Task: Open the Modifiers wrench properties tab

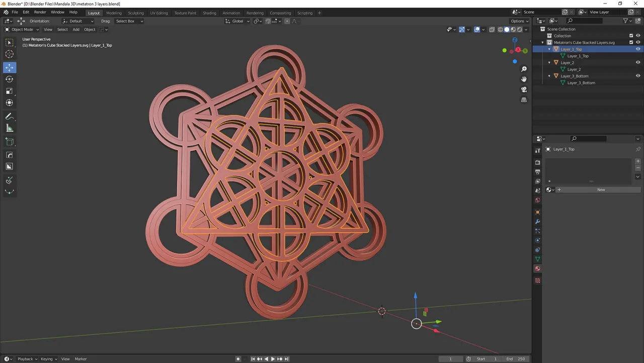Action: click(537, 222)
